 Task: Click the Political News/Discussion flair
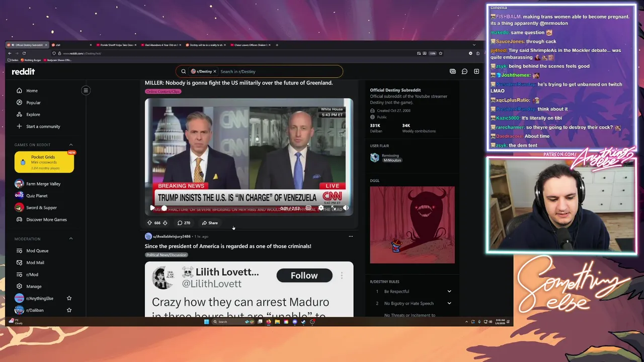tap(167, 255)
